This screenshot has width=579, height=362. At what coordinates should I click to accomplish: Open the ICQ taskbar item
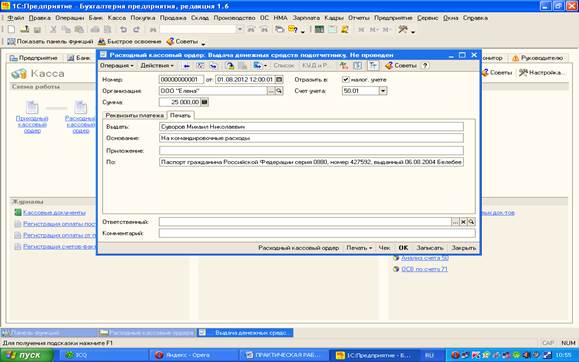[103, 355]
